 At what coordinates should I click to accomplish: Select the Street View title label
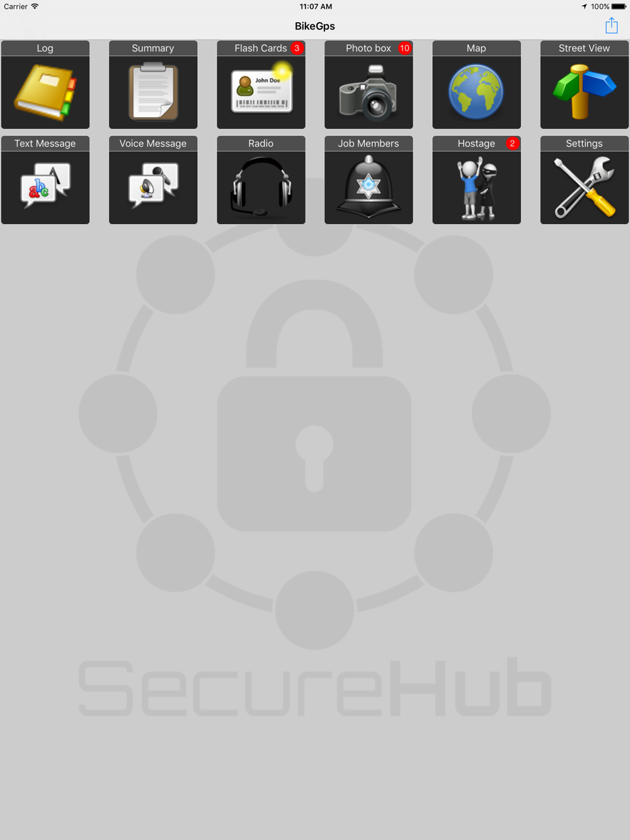click(584, 48)
